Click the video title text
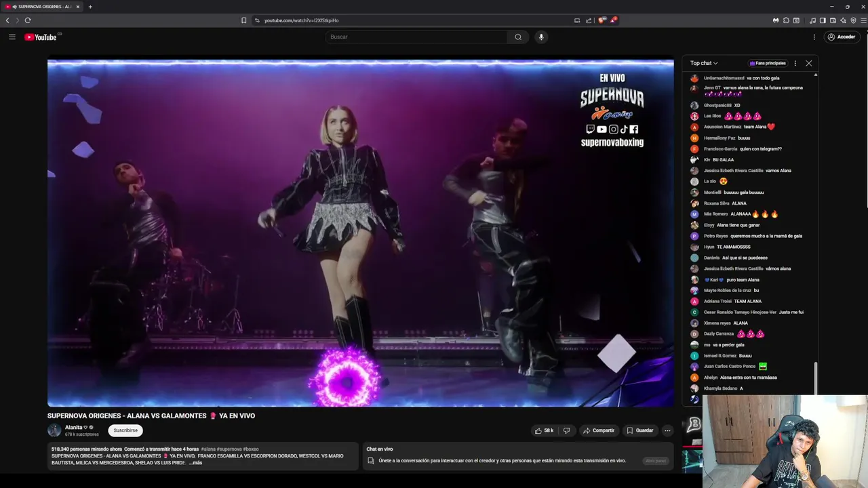 pyautogui.click(x=151, y=415)
